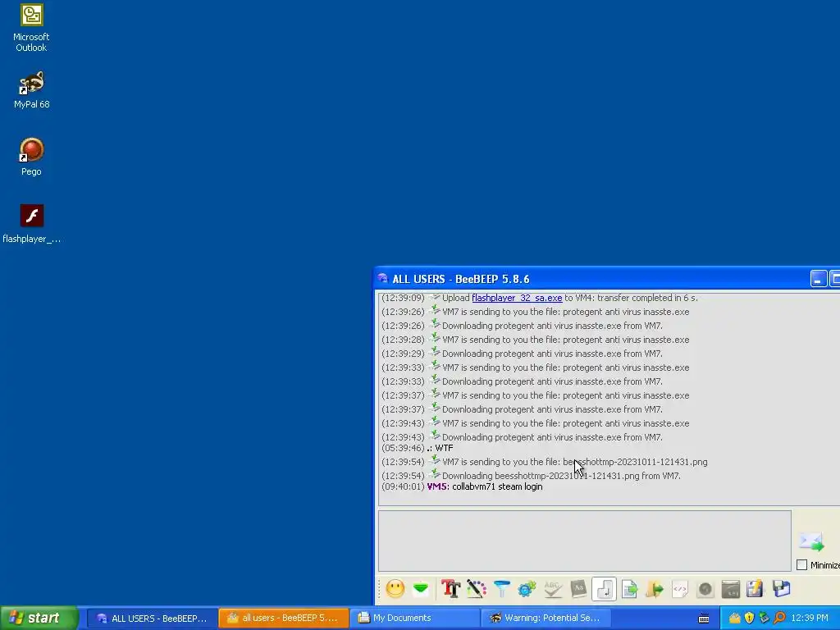Toggle the ABC spell check icon
The width and height of the screenshot is (840, 630).
click(553, 589)
